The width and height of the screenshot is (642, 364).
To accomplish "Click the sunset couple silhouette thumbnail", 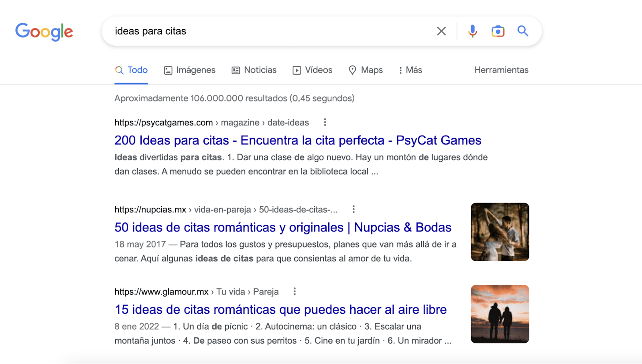I will tap(500, 314).
